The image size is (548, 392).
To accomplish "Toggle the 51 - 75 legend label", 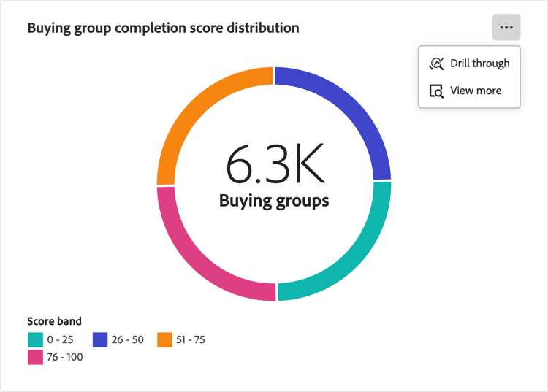I will click(191, 340).
